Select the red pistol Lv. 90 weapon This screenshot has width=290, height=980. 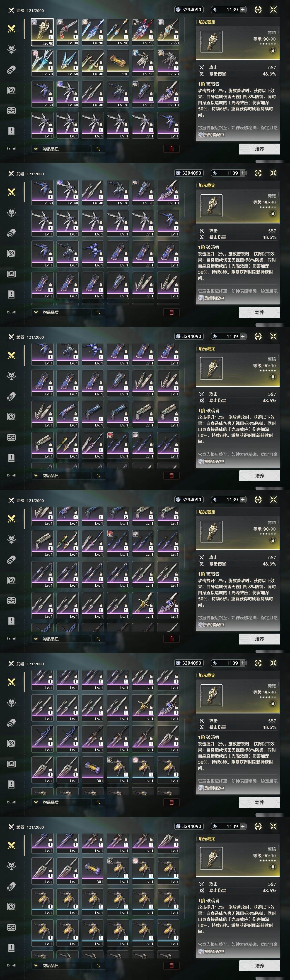click(67, 32)
